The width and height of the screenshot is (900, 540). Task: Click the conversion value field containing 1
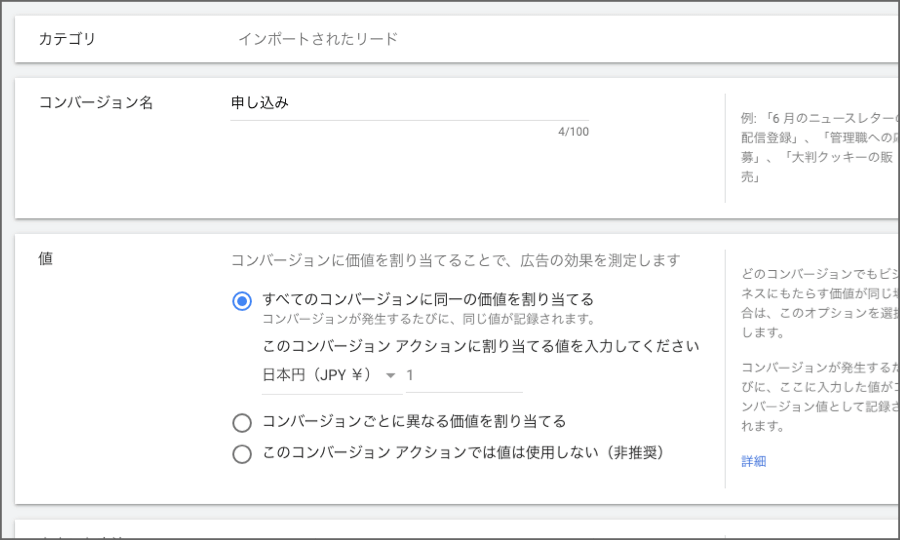coord(463,375)
